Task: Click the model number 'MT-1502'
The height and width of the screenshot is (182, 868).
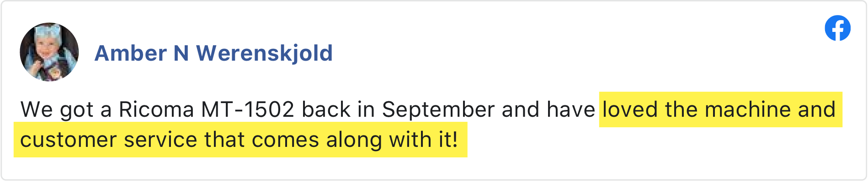Action: click(248, 109)
